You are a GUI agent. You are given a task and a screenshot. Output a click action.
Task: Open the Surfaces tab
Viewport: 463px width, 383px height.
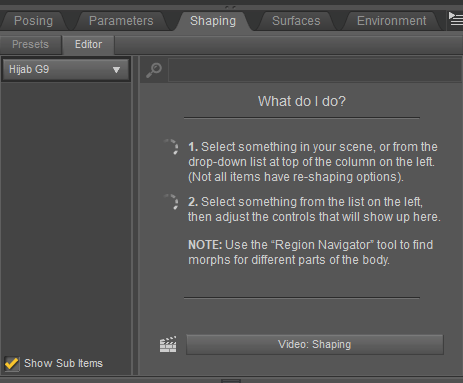tap(296, 21)
